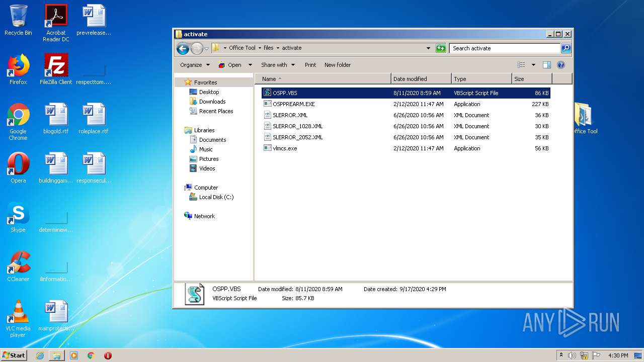Sort by Size column header

click(532, 79)
